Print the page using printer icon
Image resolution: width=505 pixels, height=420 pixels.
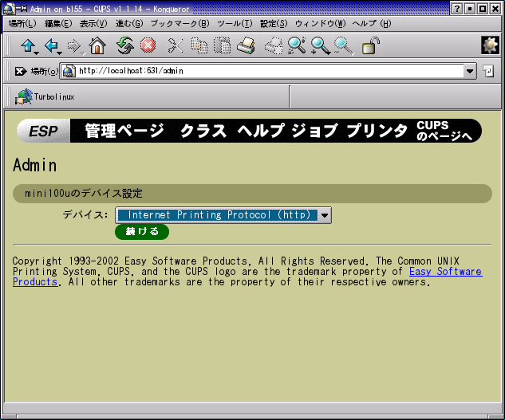coord(246,45)
